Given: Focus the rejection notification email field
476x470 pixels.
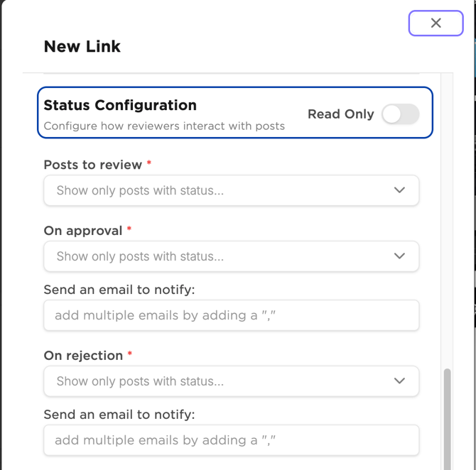Looking at the screenshot, I should (231, 440).
